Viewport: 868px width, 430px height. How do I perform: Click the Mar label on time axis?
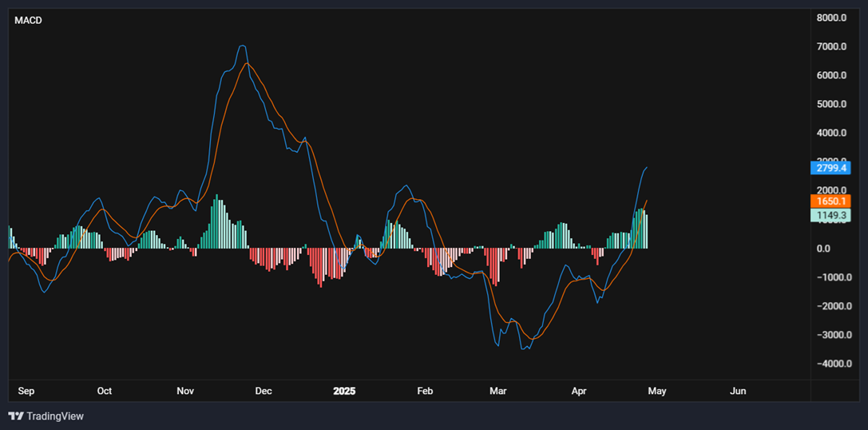[x=497, y=391]
